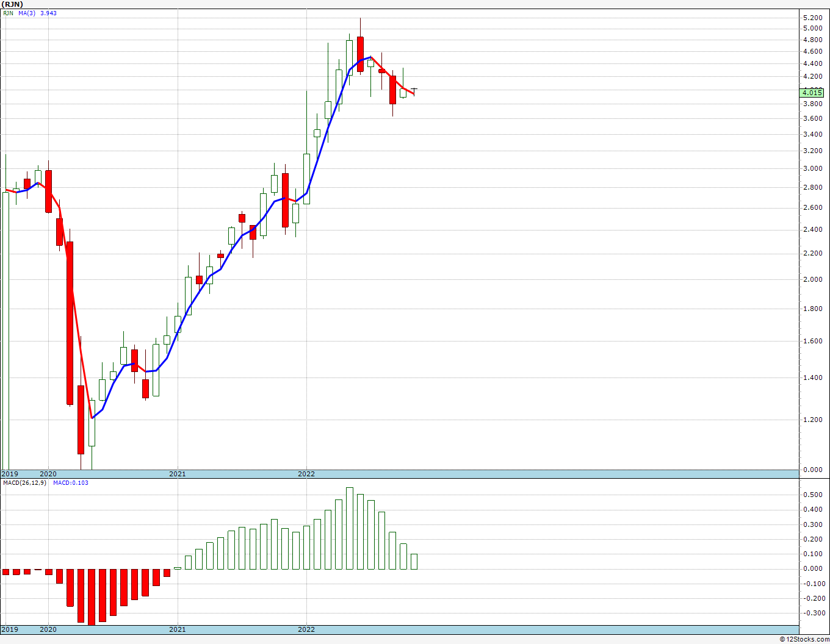Click the 1.800 price axis label
This screenshot has height=644, width=830.
coord(812,309)
